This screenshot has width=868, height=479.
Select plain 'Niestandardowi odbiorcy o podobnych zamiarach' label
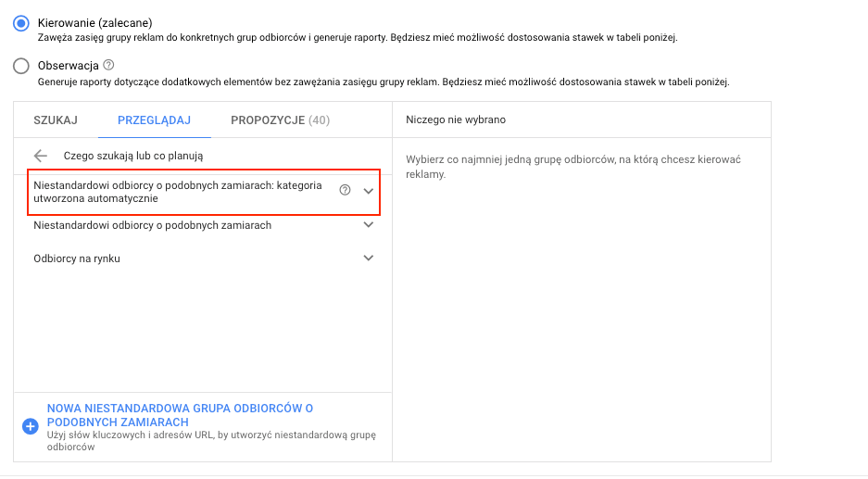[x=152, y=225]
